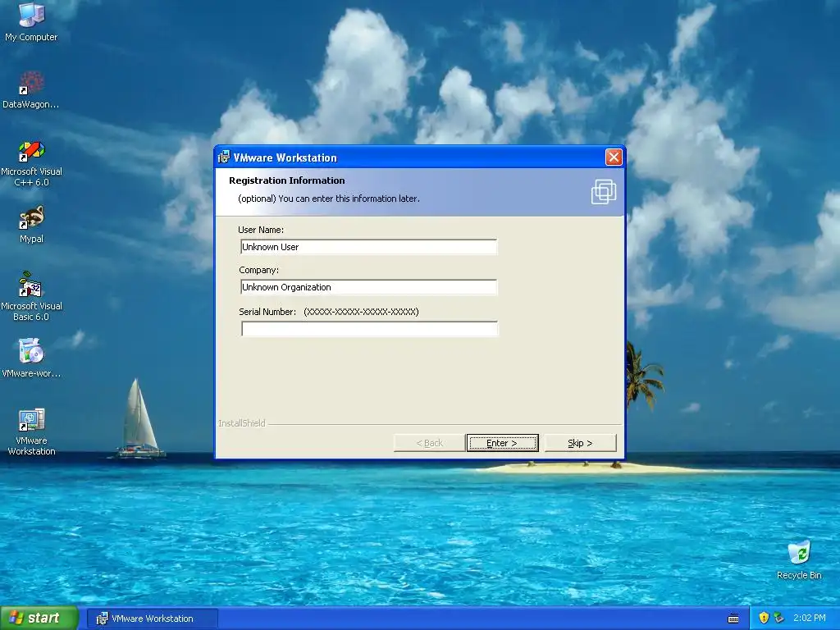Select Microsoft Visual Basic 6.0 shortcut
Image resolution: width=840 pixels, height=630 pixels.
tap(31, 296)
